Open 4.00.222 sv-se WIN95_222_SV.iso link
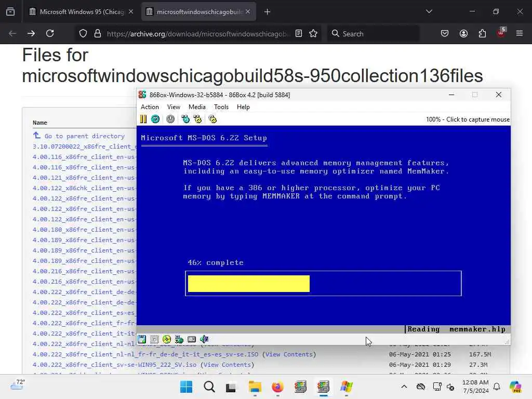The height and width of the screenshot is (399, 532). (x=115, y=364)
